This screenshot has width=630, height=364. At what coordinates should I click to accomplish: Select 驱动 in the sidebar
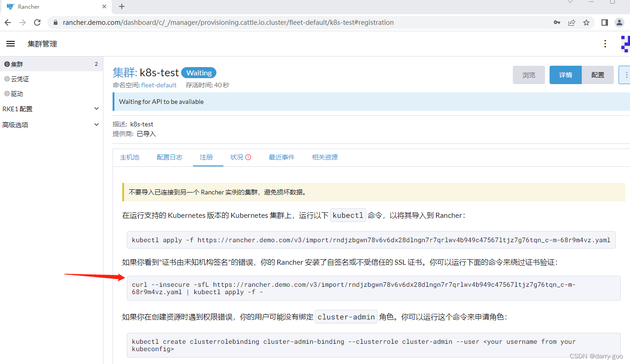point(51,94)
